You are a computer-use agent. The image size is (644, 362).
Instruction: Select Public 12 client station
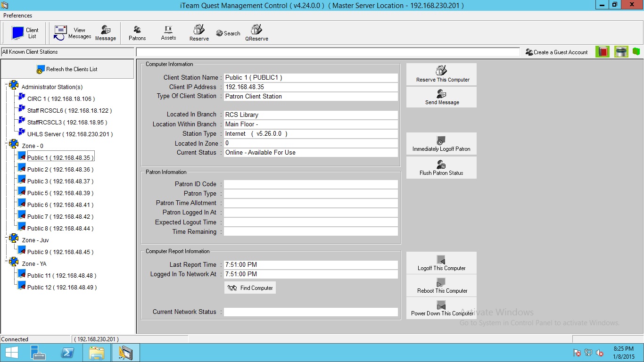tap(62, 288)
